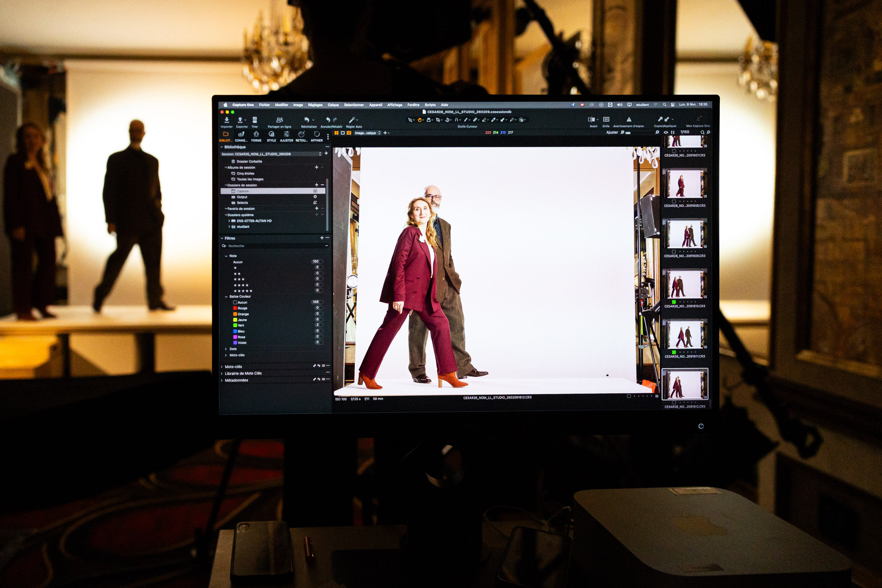Open the Calque menu
This screenshot has width=882, height=588.
[x=333, y=105]
